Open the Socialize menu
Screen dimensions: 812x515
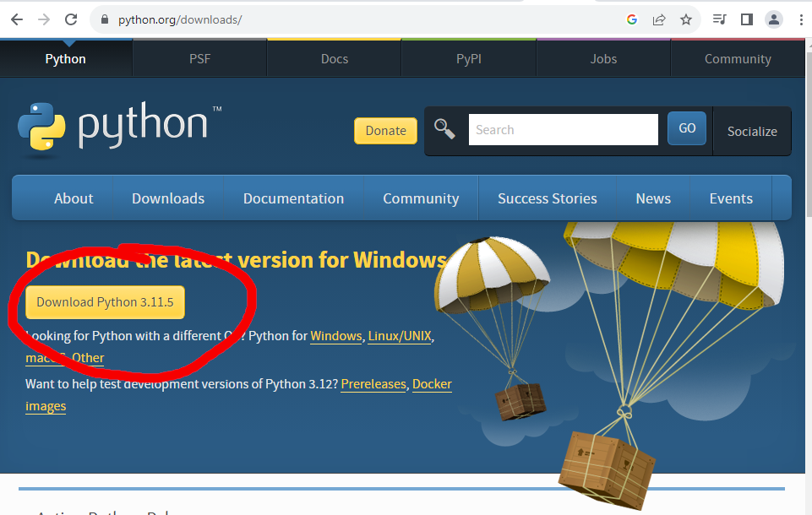tap(752, 132)
